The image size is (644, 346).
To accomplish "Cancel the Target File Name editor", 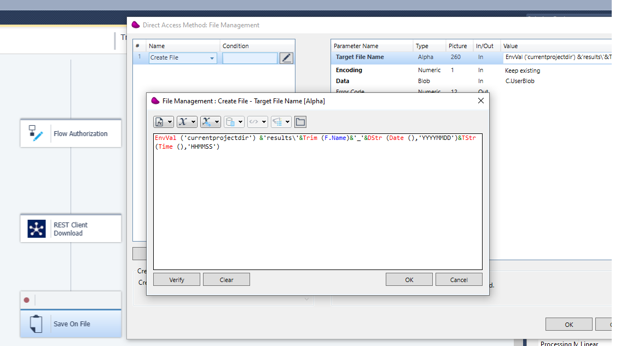I will pyautogui.click(x=459, y=279).
